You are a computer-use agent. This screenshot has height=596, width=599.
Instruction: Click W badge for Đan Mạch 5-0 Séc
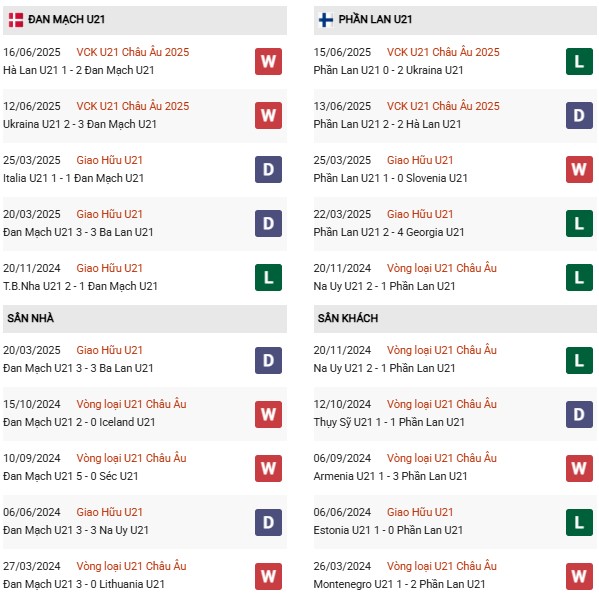click(x=269, y=468)
